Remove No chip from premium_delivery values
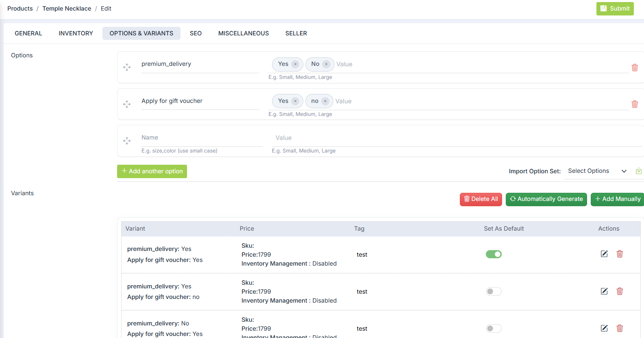The height and width of the screenshot is (338, 644). pyautogui.click(x=326, y=64)
